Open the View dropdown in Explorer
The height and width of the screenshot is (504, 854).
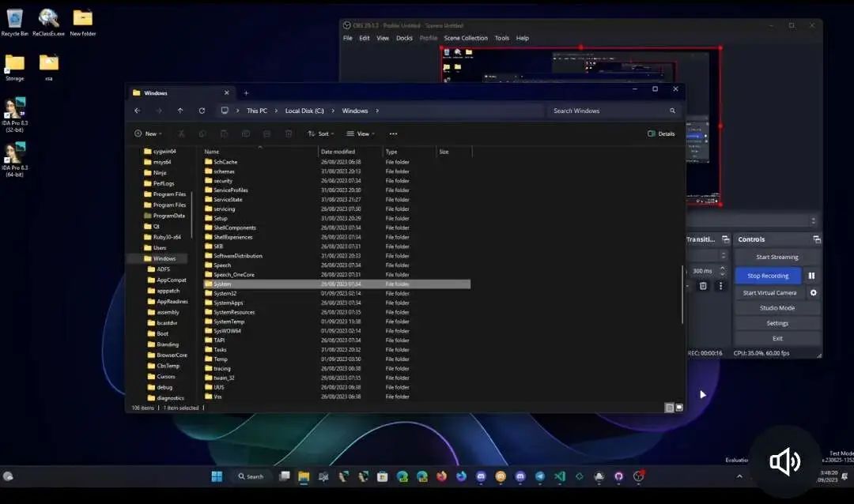click(x=361, y=134)
